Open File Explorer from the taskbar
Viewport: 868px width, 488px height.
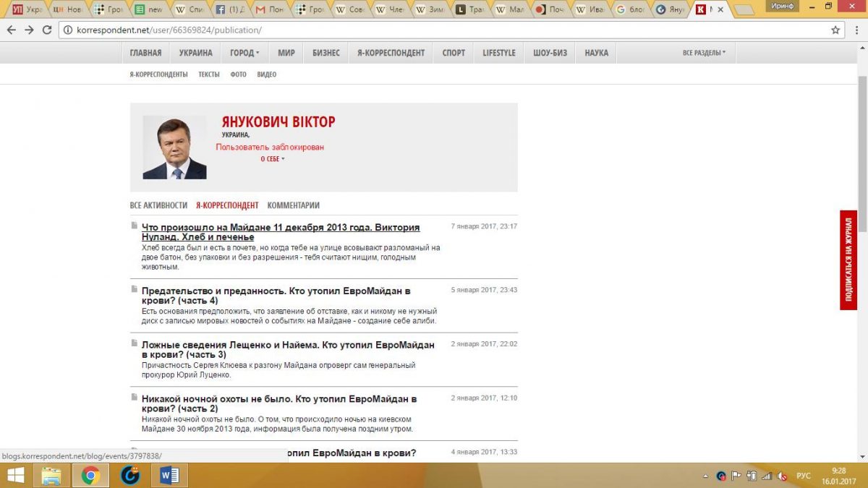(51, 475)
